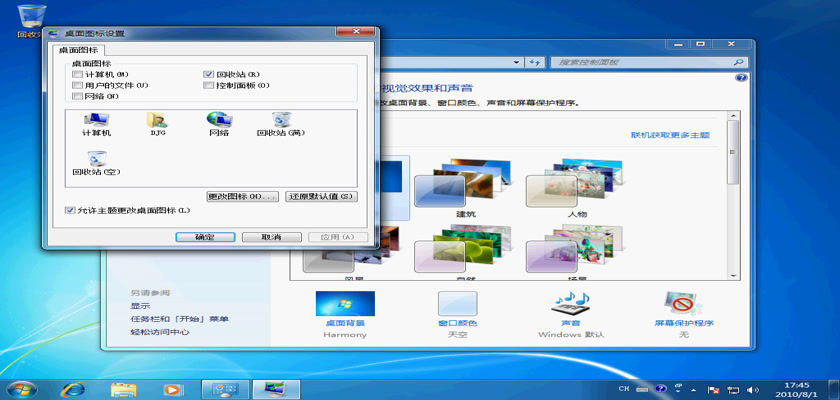This screenshot has height=400, width=840.
Task: Open 窗口颜色 window color settings
Action: click(458, 308)
